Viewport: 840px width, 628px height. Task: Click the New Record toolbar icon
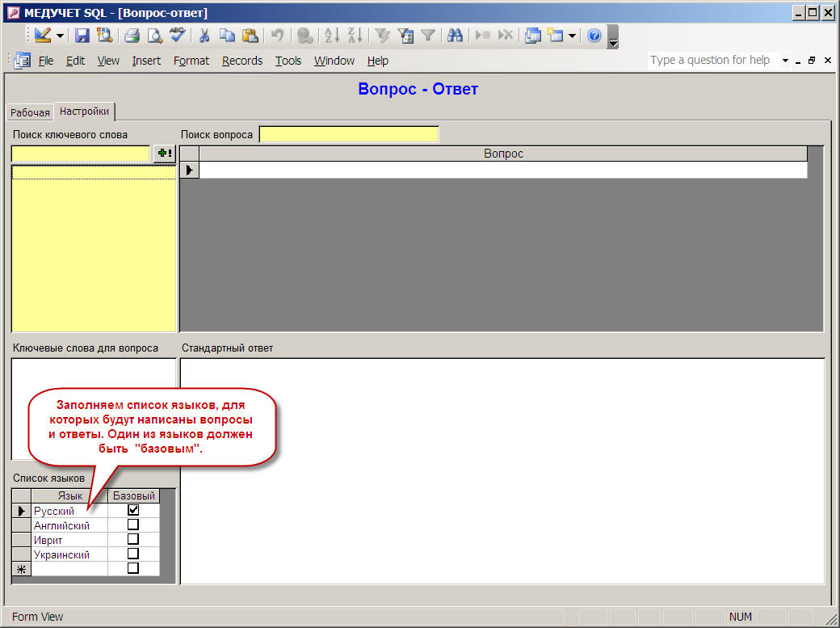[x=483, y=36]
